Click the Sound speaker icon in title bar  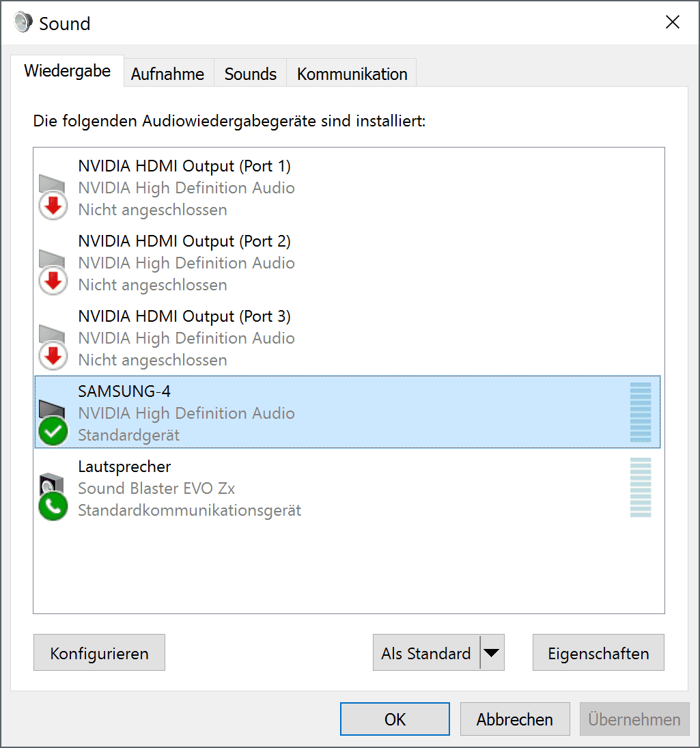[x=23, y=23]
